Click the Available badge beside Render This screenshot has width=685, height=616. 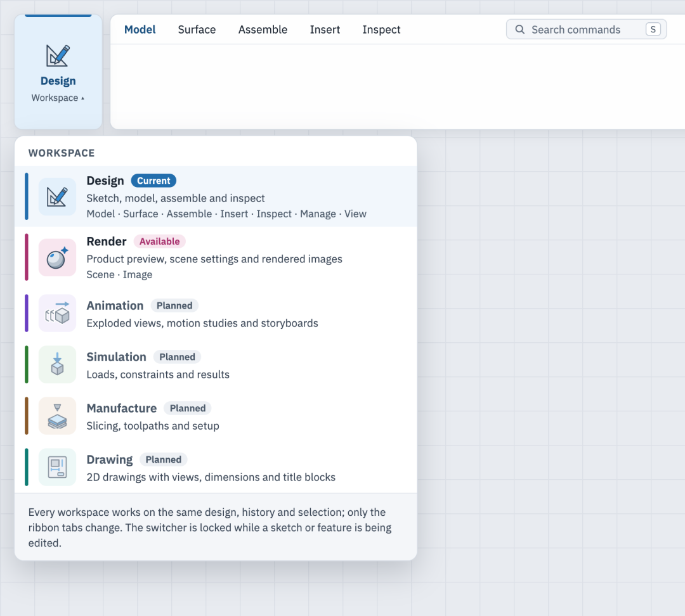159,241
